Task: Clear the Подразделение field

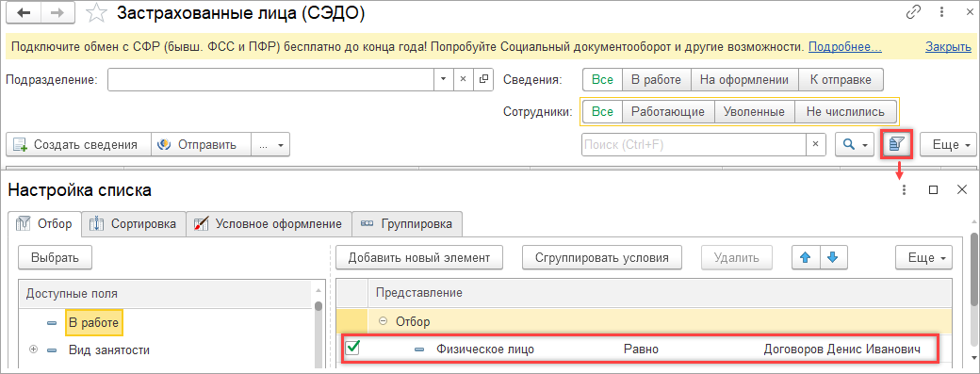Action: [463, 79]
